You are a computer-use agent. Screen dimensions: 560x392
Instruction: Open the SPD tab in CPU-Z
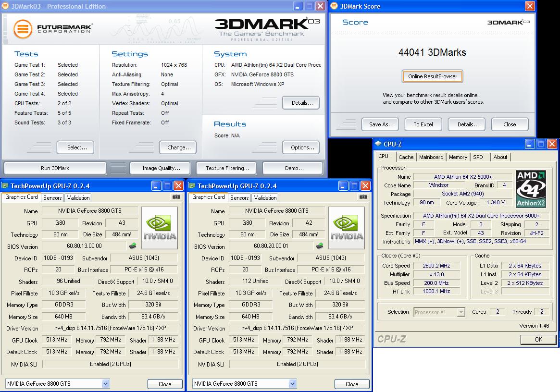478,157
